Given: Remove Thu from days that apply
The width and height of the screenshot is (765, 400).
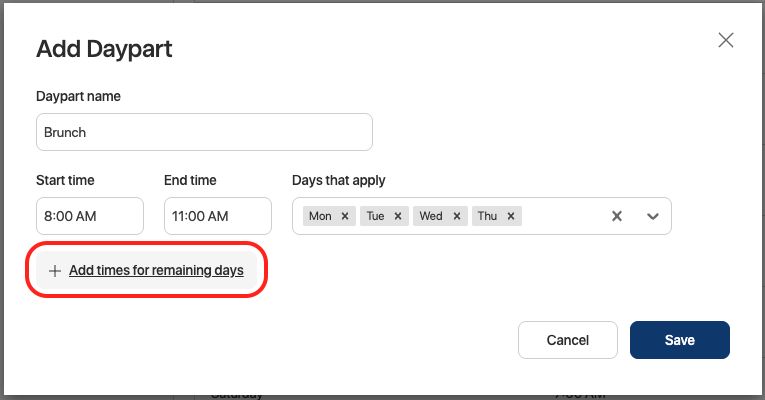Looking at the screenshot, I should tap(511, 216).
